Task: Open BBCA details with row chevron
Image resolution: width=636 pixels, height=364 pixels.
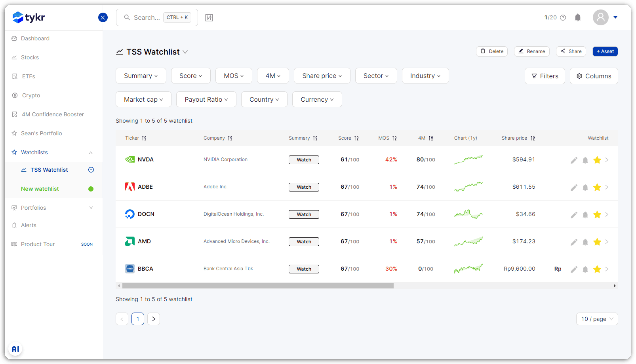Action: [607, 269]
